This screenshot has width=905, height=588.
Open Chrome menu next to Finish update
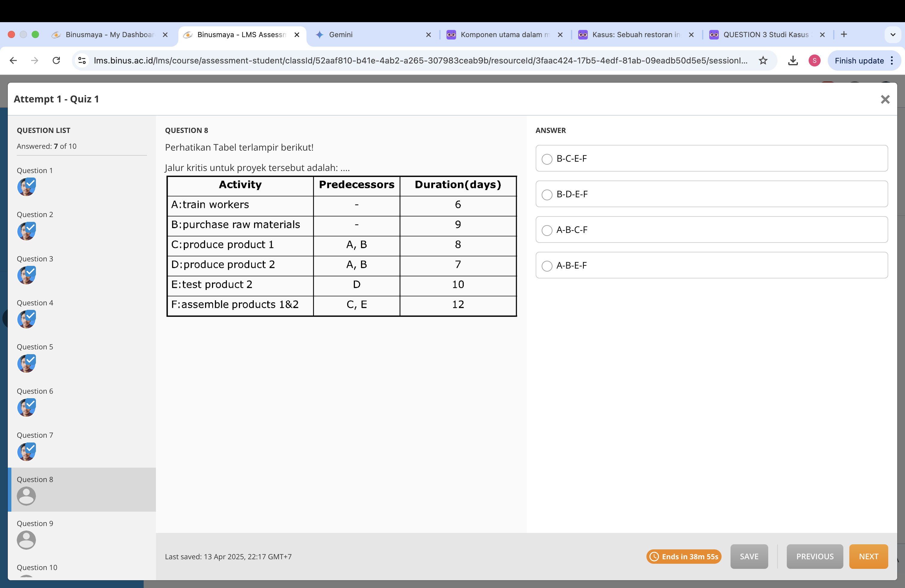(892, 60)
